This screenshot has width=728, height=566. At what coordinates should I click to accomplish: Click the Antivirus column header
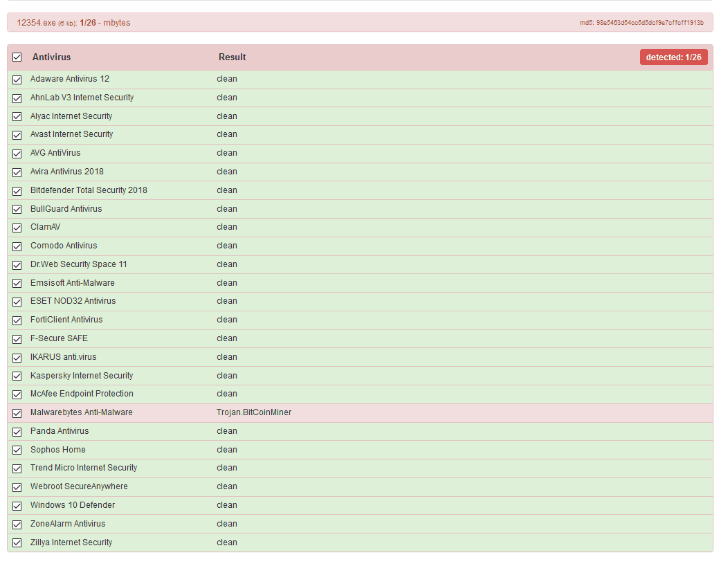coord(51,57)
